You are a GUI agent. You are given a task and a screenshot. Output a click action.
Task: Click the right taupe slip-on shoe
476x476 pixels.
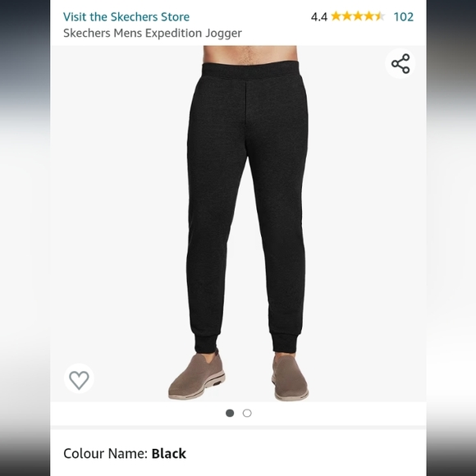coord(290,377)
